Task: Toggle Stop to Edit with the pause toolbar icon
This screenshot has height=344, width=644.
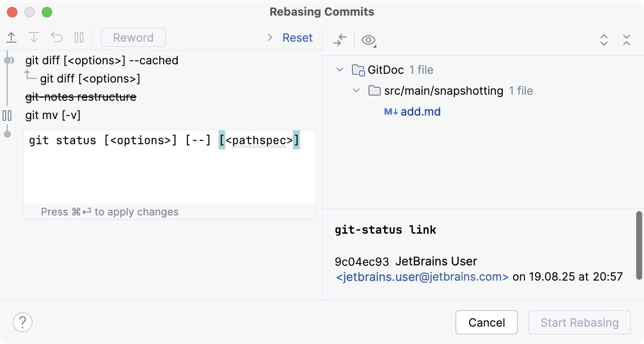Action: click(x=79, y=37)
